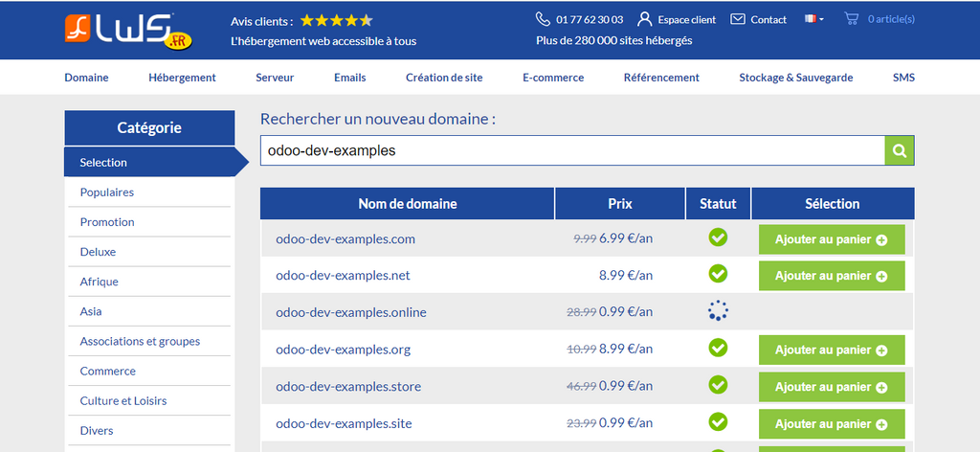Screen dimensions: 980x452
Task: Click Ajouter au panier for .store domain
Action: (831, 387)
